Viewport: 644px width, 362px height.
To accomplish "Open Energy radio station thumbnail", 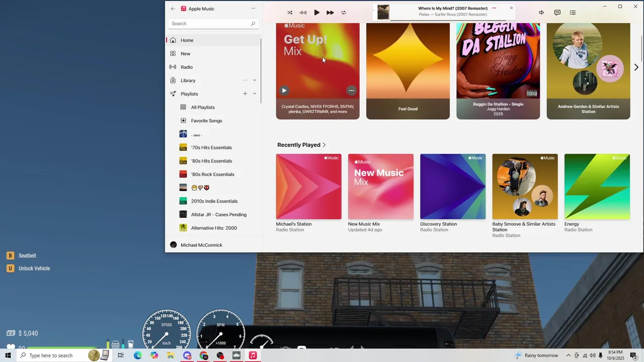I will 597,187.
